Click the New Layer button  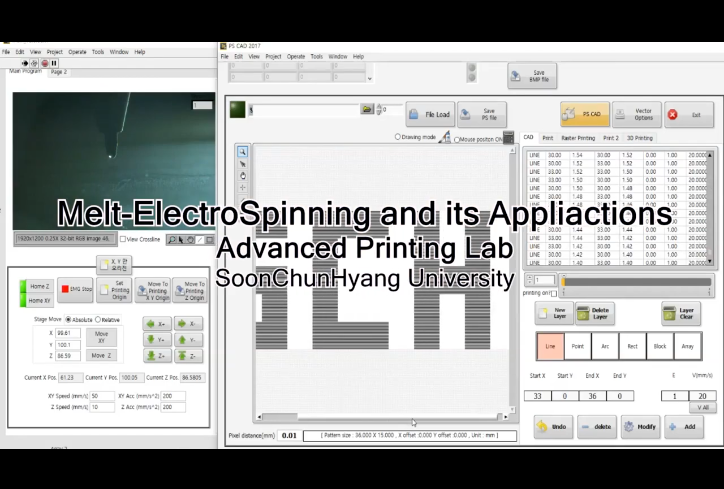554,314
